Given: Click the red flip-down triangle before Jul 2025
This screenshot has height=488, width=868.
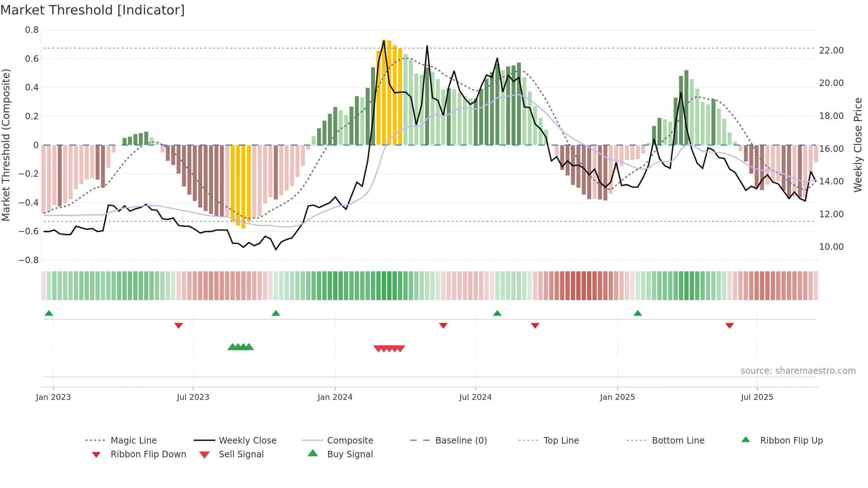Looking at the screenshot, I should [x=729, y=326].
